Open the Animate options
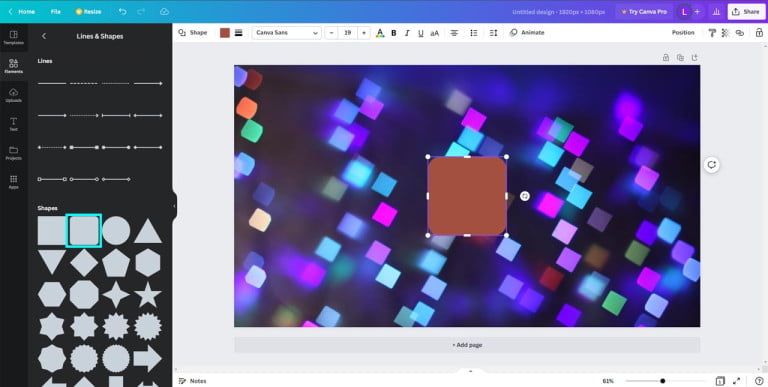 click(527, 33)
